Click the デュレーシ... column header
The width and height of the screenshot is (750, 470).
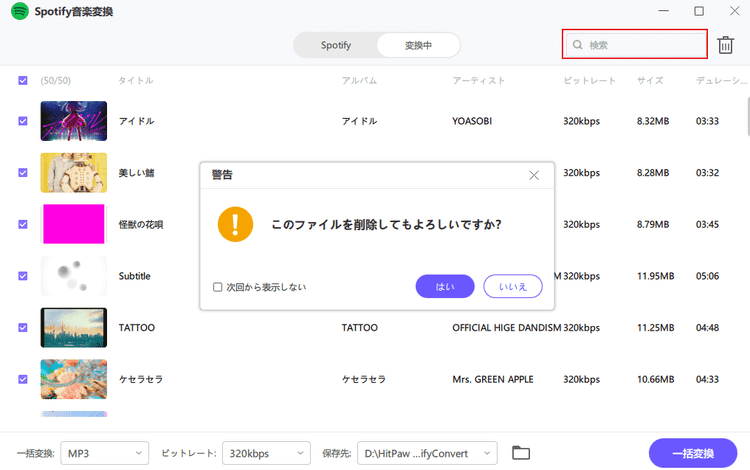(x=721, y=80)
